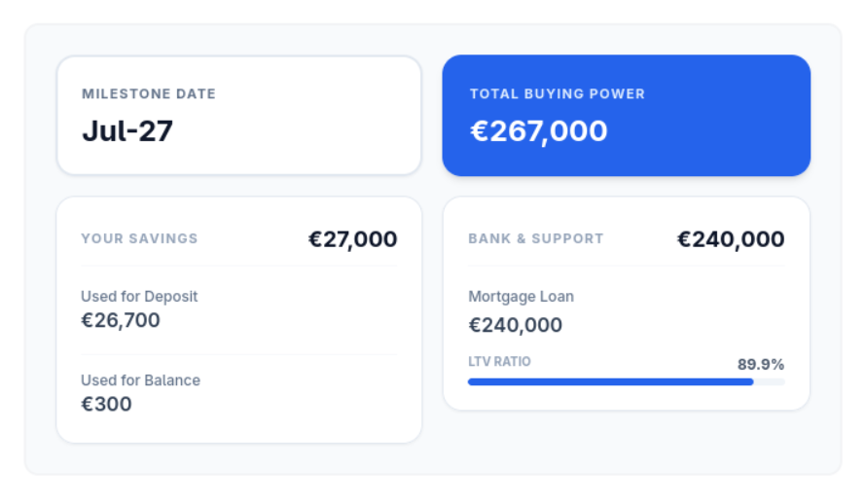Click the Your Savings header label
The height and width of the screenshot is (504, 866).
click(x=139, y=238)
